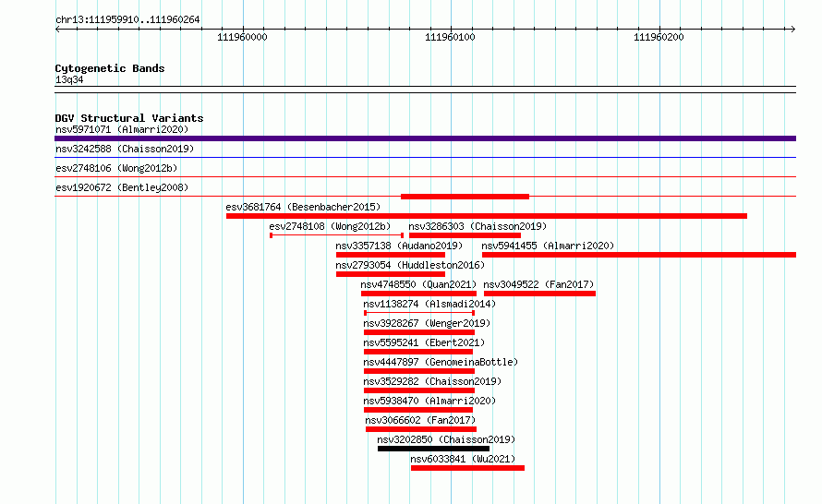Open nsv3049522 (Fan2017) variant
The image size is (822, 504).
tap(538, 284)
